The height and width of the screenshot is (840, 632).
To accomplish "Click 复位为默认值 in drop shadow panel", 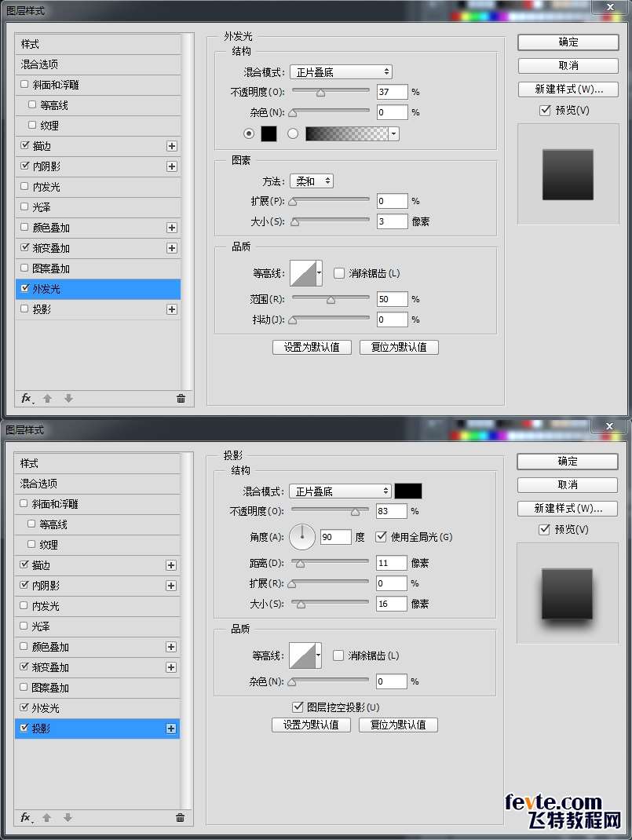I will 398,725.
